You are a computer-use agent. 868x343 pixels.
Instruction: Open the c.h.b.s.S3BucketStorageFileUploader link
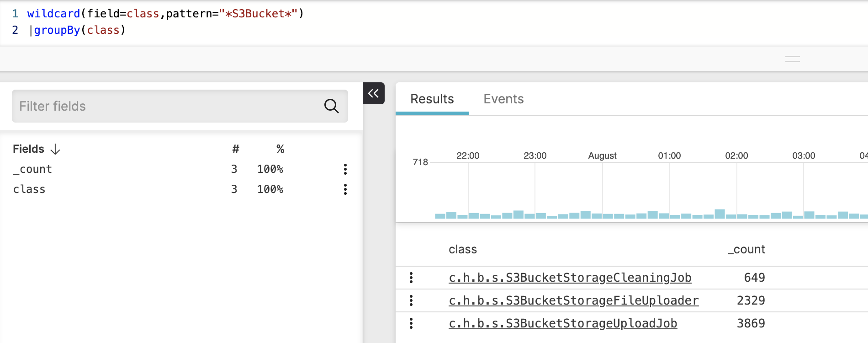pos(573,300)
